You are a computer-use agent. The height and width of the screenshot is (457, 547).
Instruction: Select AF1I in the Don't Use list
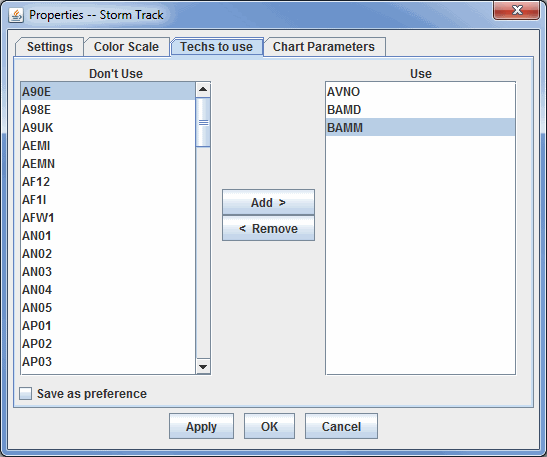click(x=108, y=200)
